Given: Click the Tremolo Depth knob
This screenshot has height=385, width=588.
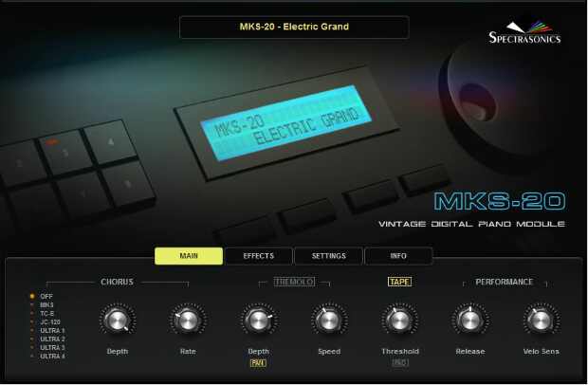Looking at the screenshot, I should click(x=258, y=321).
